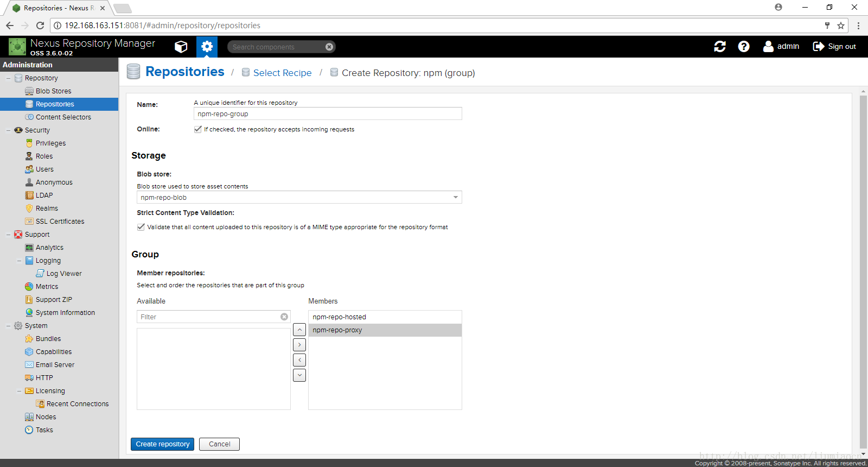Reload the browser page
The width and height of the screenshot is (868, 467).
(40, 26)
